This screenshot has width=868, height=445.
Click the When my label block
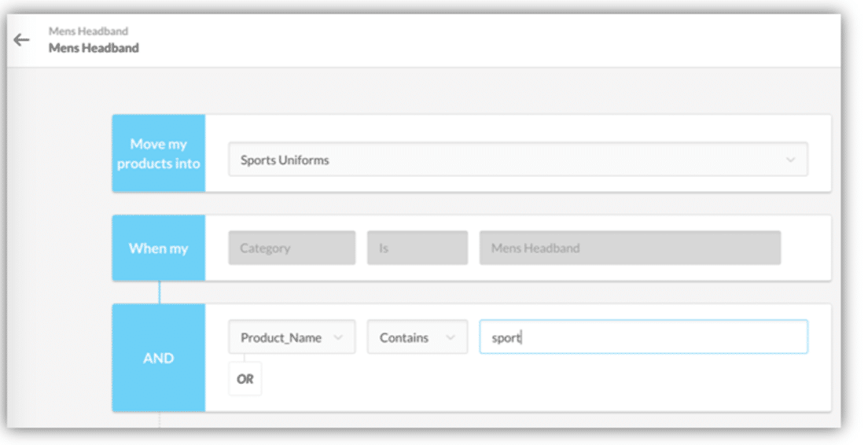159,248
